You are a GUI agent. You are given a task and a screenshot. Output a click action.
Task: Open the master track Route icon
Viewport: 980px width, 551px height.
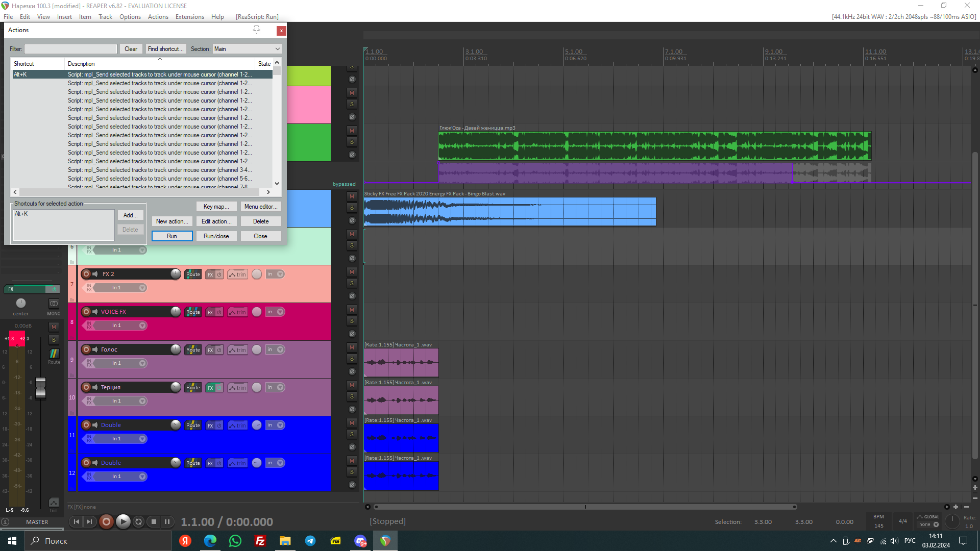pos(54,354)
